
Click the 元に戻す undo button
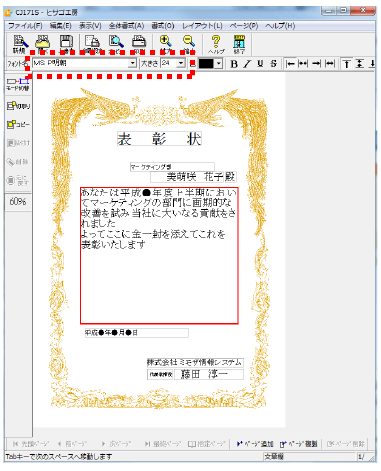(18, 180)
